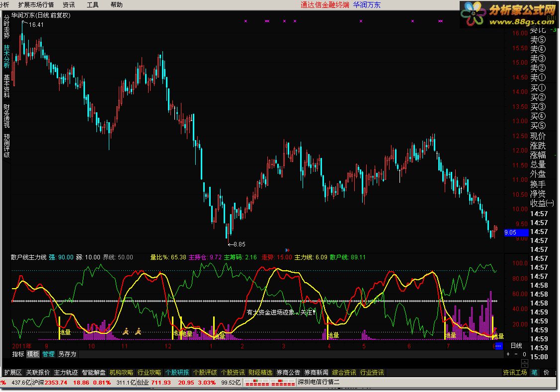Click the 卖⑤ row in the quote panel
Viewport: 560px width, 392px height.
(538, 40)
